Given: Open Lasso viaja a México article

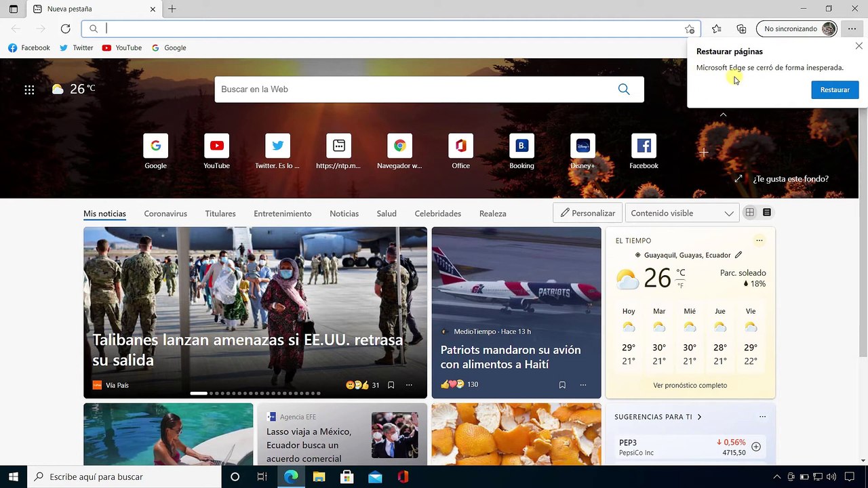Looking at the screenshot, I should [x=309, y=445].
